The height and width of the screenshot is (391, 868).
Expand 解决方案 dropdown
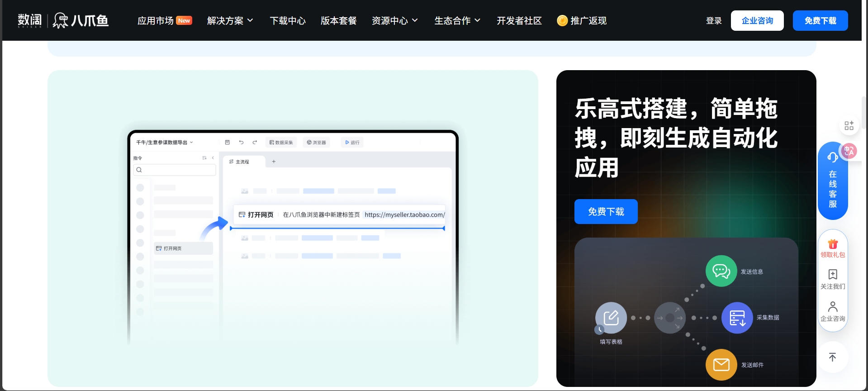click(x=230, y=21)
